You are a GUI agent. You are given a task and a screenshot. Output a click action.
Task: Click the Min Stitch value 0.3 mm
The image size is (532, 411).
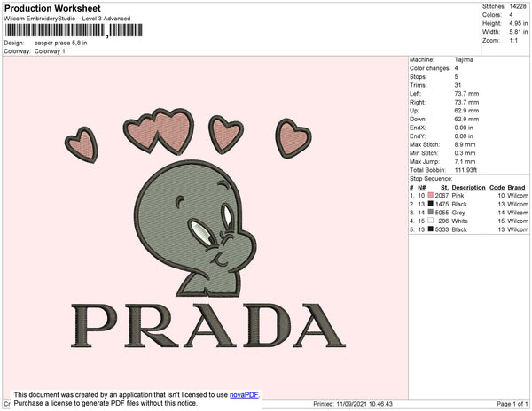point(465,153)
